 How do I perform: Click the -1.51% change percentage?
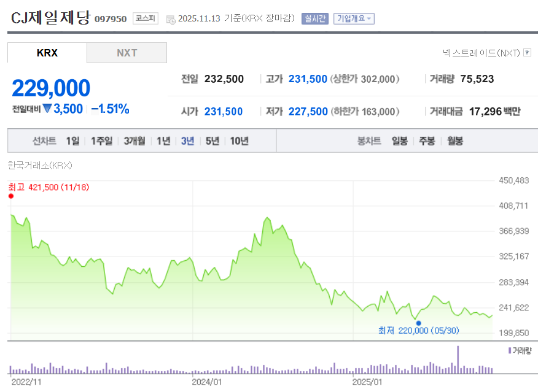click(x=110, y=109)
